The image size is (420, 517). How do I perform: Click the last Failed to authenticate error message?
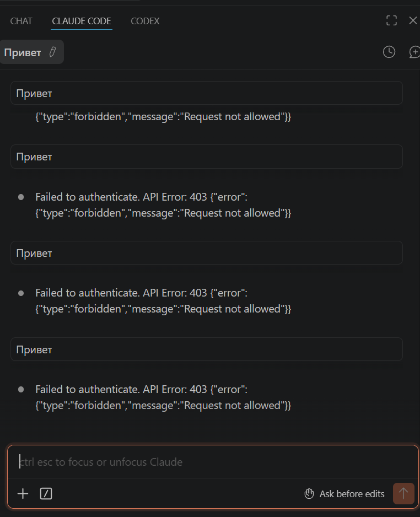tap(163, 397)
